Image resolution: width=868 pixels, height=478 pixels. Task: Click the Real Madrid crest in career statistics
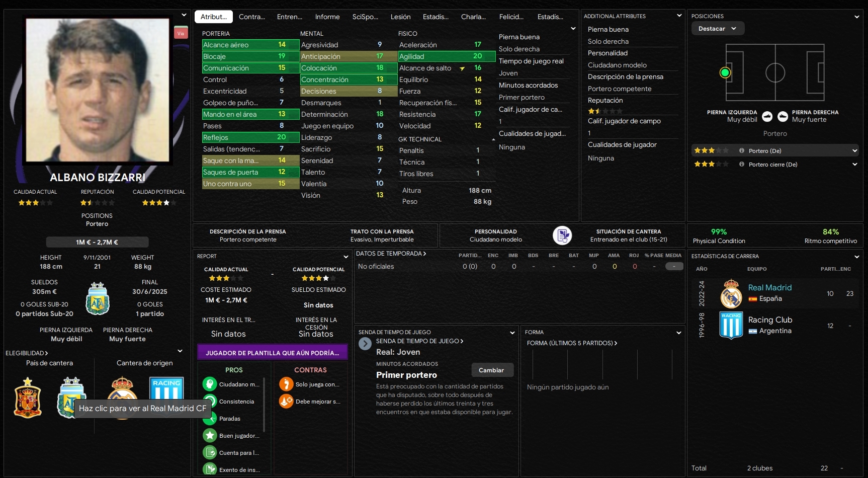pos(731,293)
